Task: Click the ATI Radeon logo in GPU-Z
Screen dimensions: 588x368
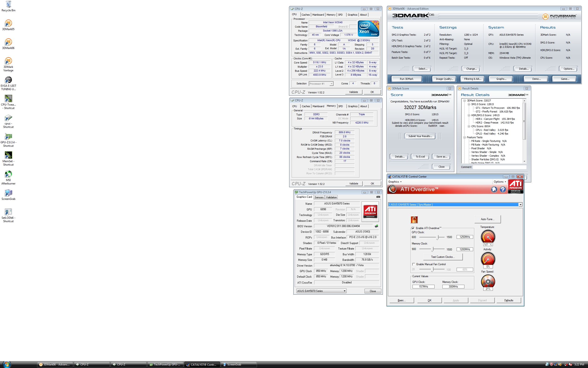Action: [x=370, y=212]
